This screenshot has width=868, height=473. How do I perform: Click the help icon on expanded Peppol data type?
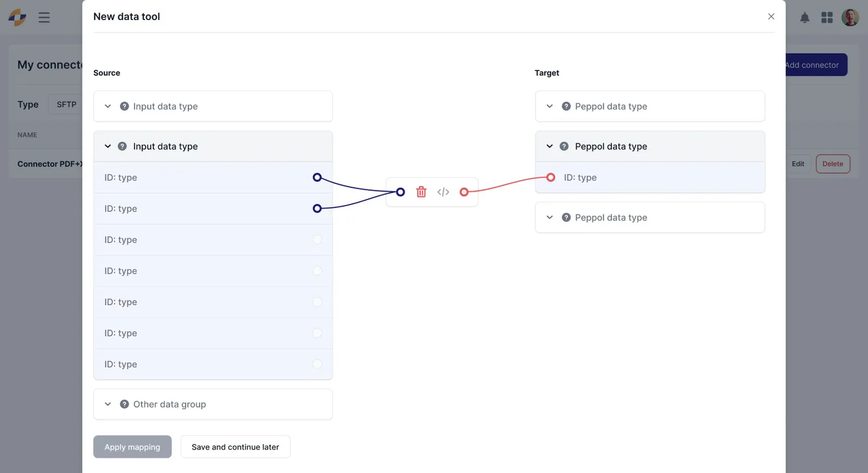564,146
